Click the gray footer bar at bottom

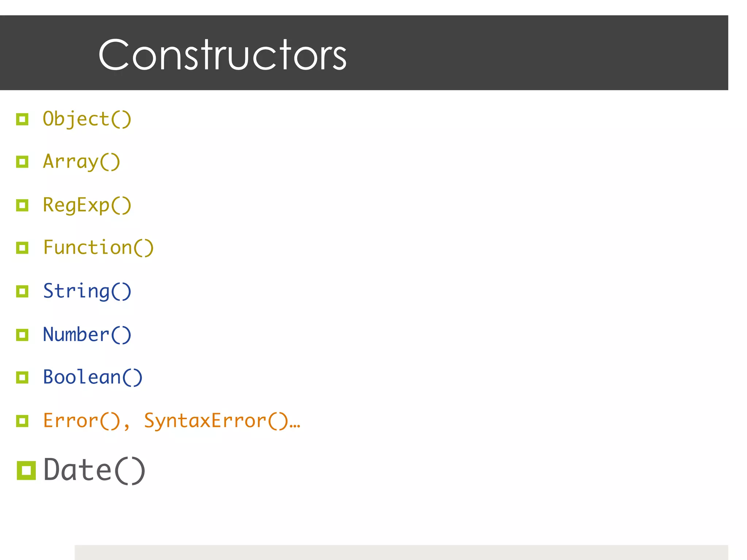(401, 552)
